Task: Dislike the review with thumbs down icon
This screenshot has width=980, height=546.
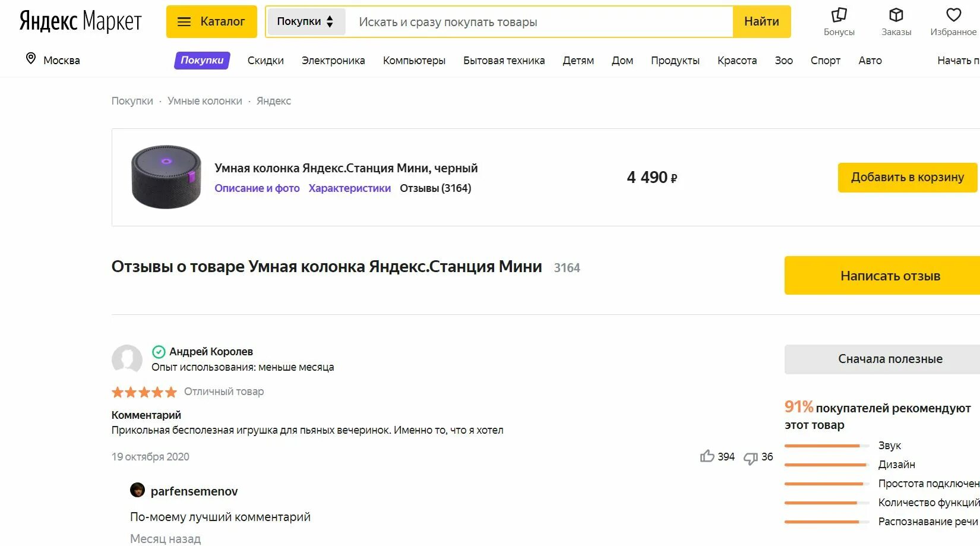Action: pyautogui.click(x=751, y=457)
